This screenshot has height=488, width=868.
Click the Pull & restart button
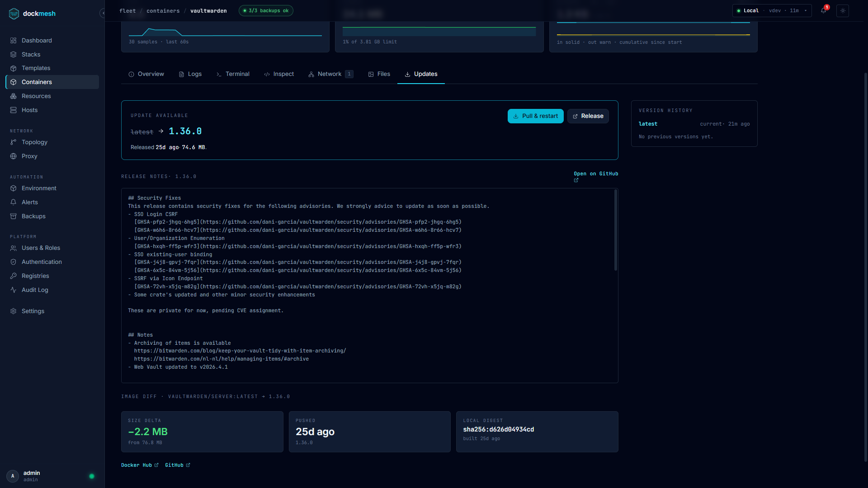[535, 116]
